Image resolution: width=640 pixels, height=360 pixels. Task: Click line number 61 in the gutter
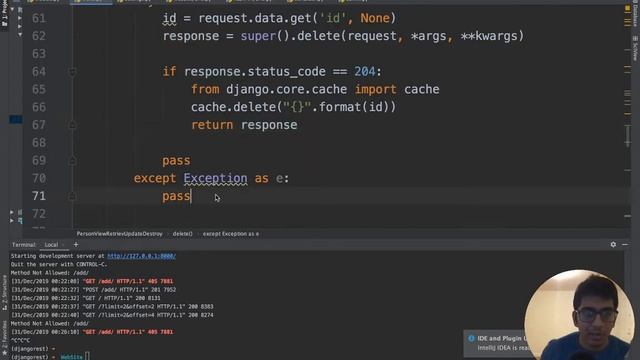click(39, 18)
